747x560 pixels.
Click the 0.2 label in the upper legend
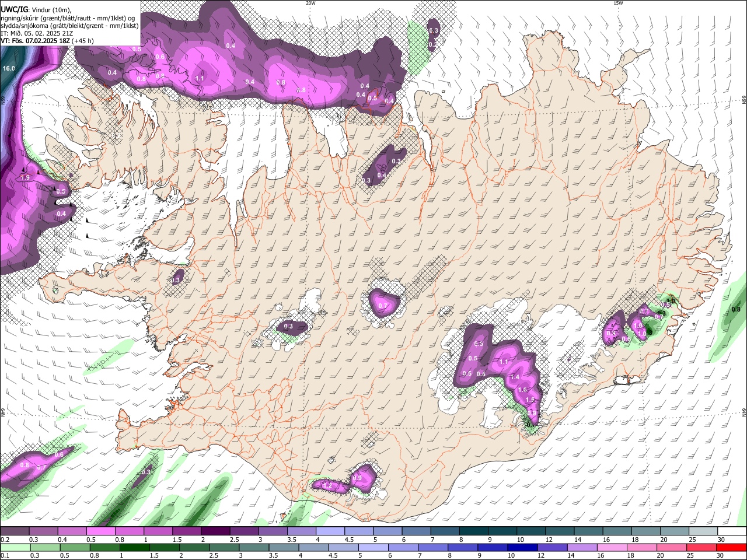5,540
